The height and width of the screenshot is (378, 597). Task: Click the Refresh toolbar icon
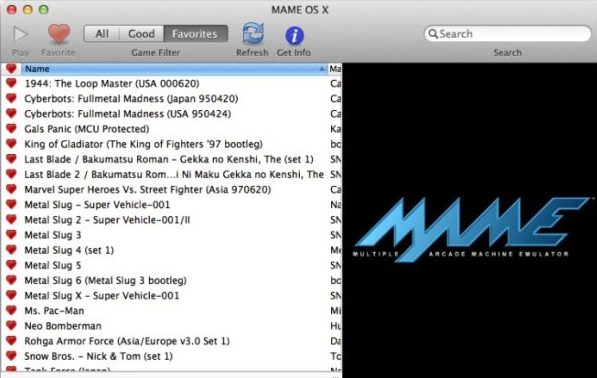point(253,33)
